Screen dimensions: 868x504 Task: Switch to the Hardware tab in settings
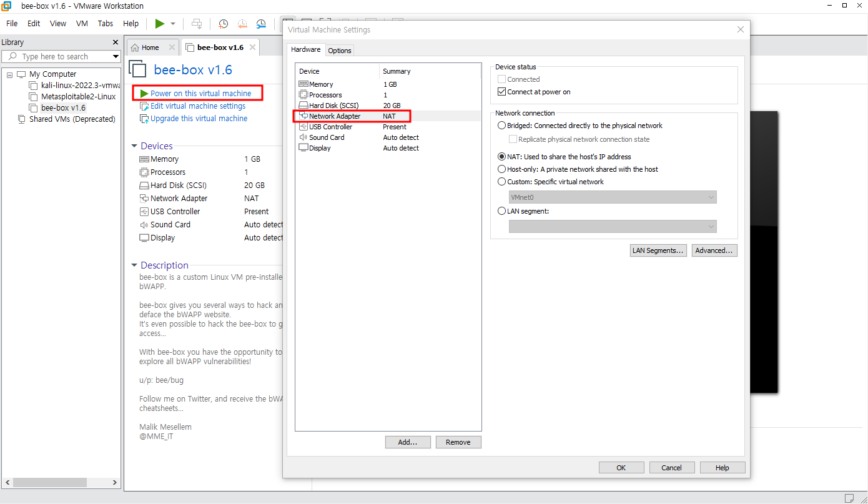click(x=306, y=49)
